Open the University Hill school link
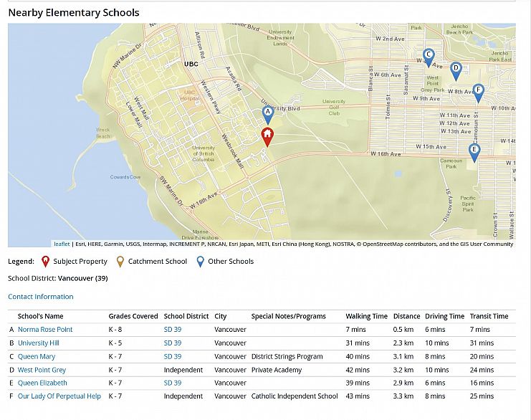The height and width of the screenshot is (420, 531). pos(39,343)
